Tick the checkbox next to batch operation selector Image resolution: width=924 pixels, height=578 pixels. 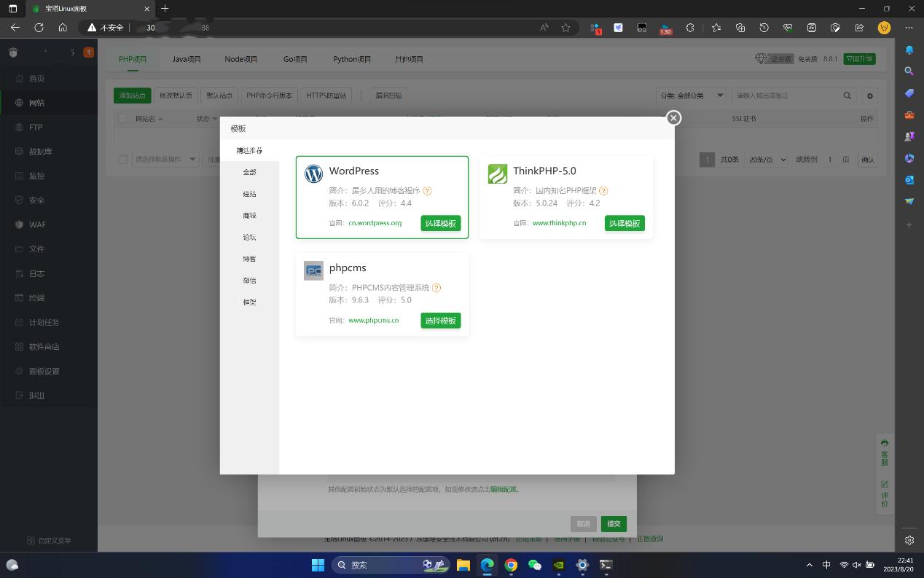point(123,160)
